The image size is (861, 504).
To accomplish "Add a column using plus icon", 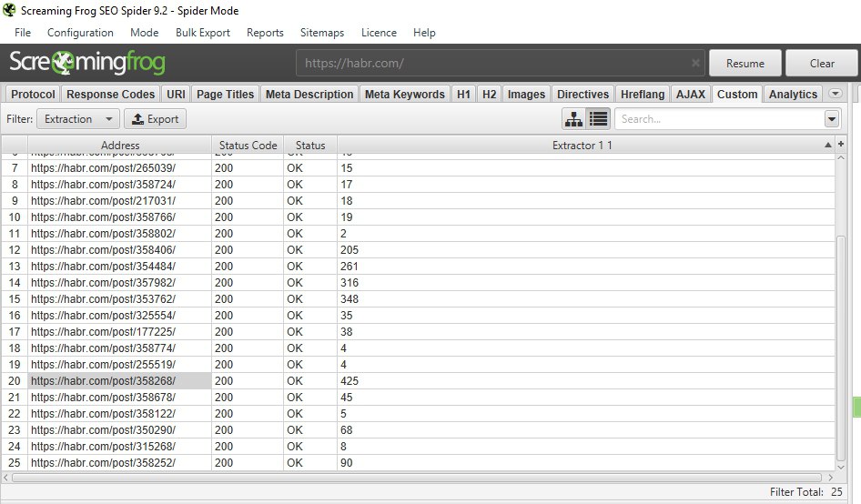I will [x=841, y=145].
